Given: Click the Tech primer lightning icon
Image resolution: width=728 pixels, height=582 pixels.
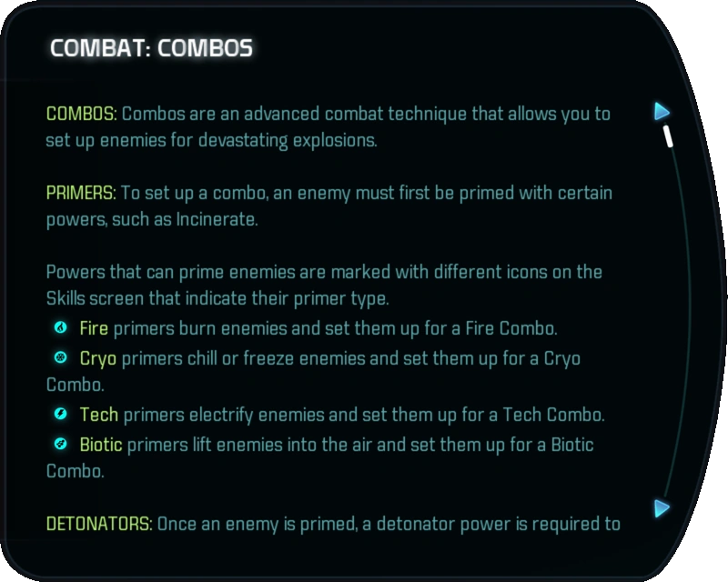Looking at the screenshot, I should click(60, 415).
